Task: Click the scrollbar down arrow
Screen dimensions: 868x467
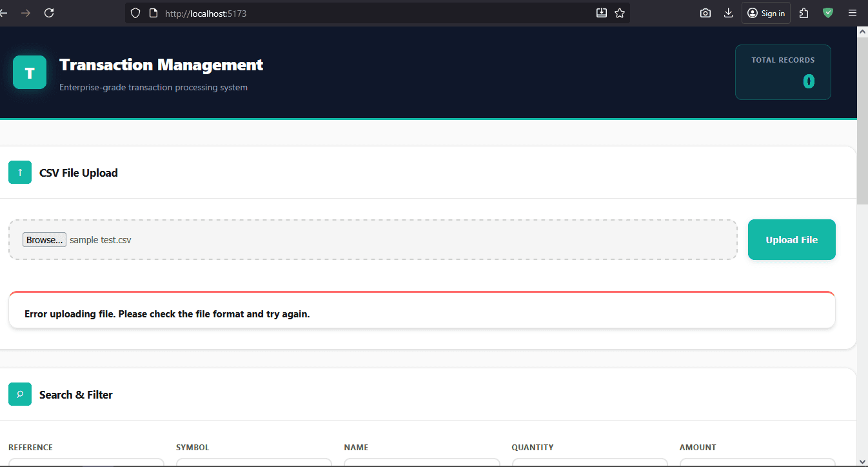Action: coord(862,461)
